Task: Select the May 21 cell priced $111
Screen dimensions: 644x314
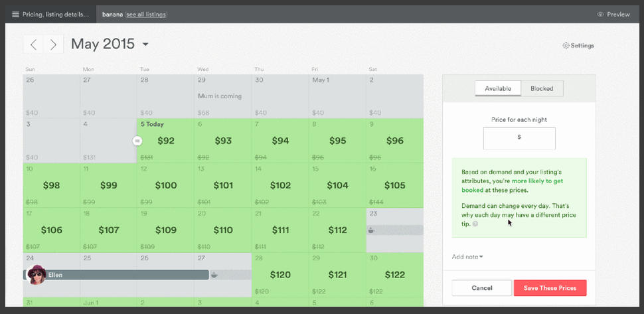Action: [x=280, y=230]
